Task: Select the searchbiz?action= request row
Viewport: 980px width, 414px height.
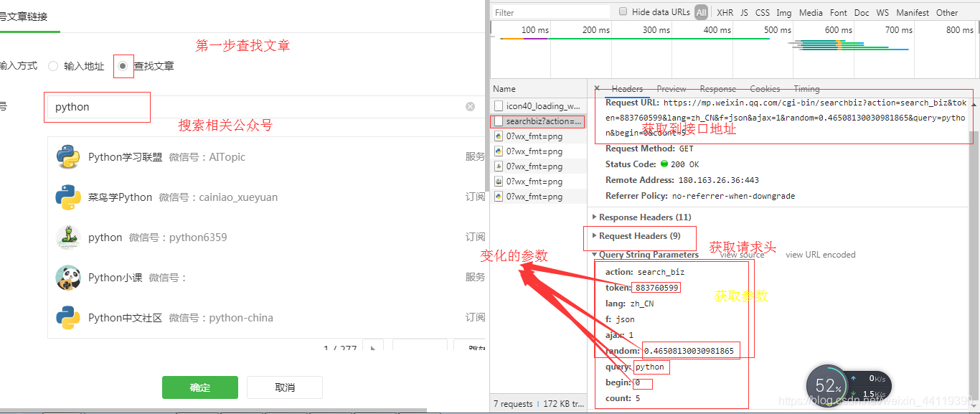Action: pyautogui.click(x=539, y=121)
